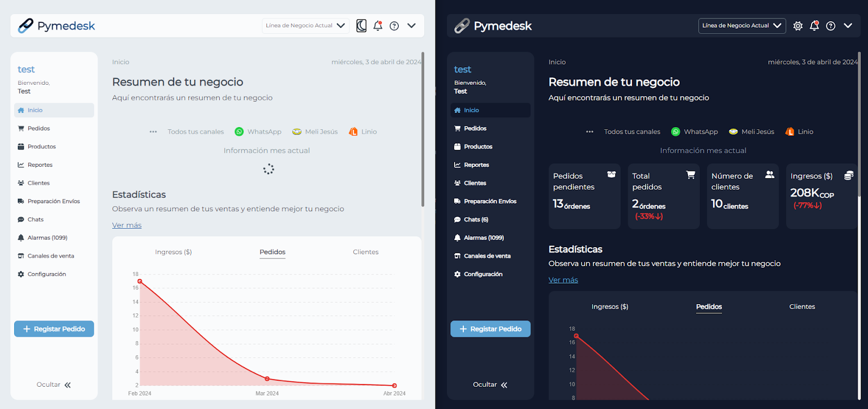The width and height of the screenshot is (868, 409).
Task: Open notifications bell in dark panel
Action: coord(814,26)
